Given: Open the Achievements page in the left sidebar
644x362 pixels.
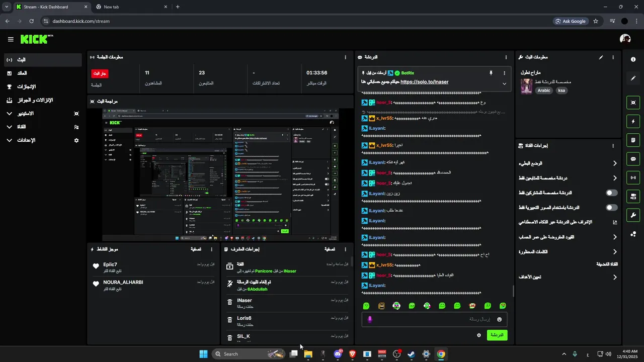Looking at the screenshot, I should click(x=42, y=86).
